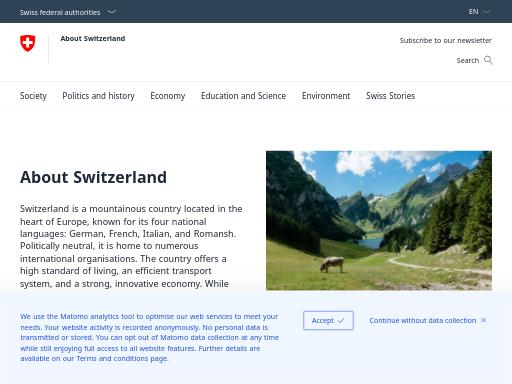Click the About Switzerland main heading
The width and height of the screenshot is (512, 384).
[93, 177]
